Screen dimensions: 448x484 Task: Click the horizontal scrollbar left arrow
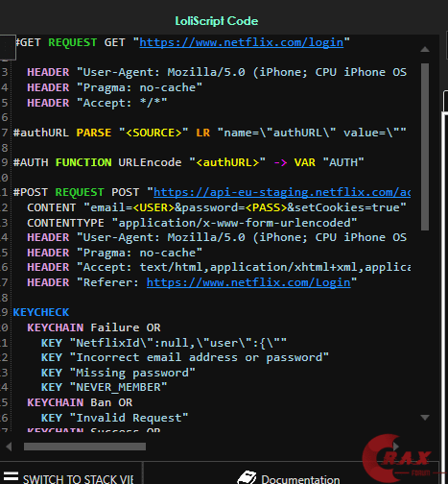pos(9,447)
